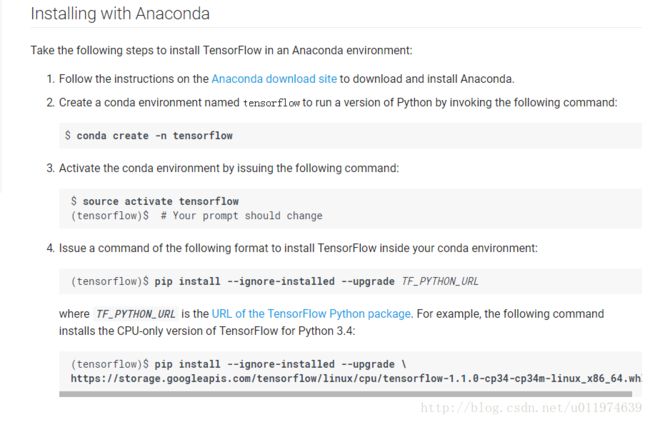The height and width of the screenshot is (422, 650).
Task: Click the (tensorflow)$ prompt before the comment
Action: click(x=110, y=216)
